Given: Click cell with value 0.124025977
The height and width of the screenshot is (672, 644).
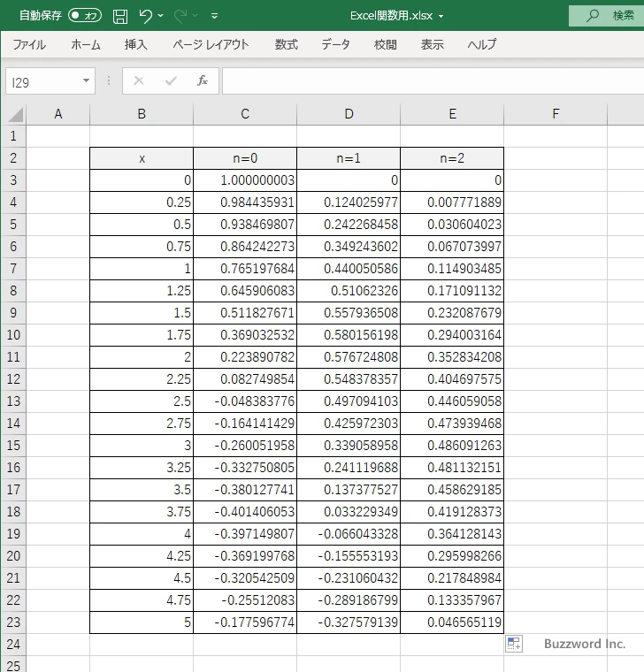Looking at the screenshot, I should tap(349, 202).
